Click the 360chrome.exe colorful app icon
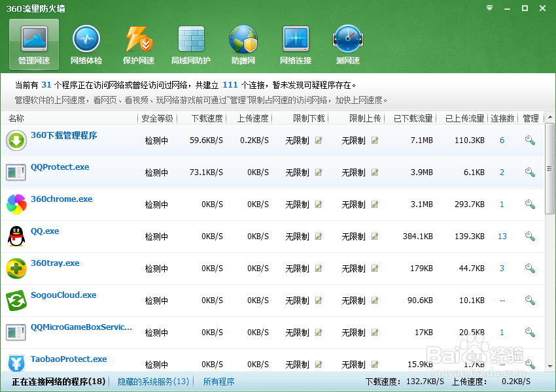Viewport: 556px width, 392px height. click(16, 204)
